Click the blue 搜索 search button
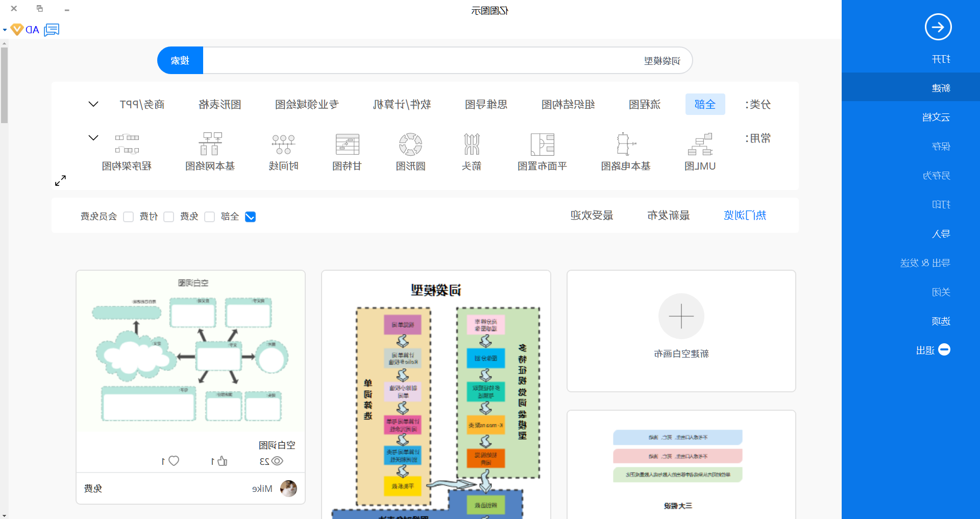 (x=180, y=60)
